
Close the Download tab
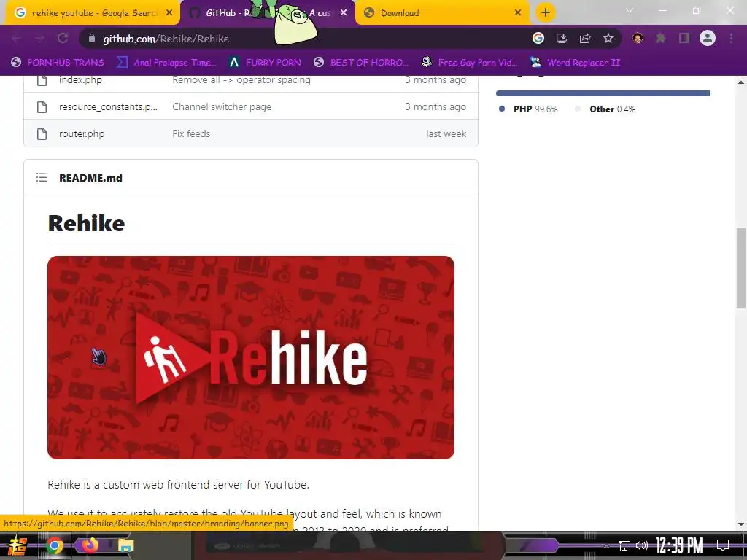[518, 13]
